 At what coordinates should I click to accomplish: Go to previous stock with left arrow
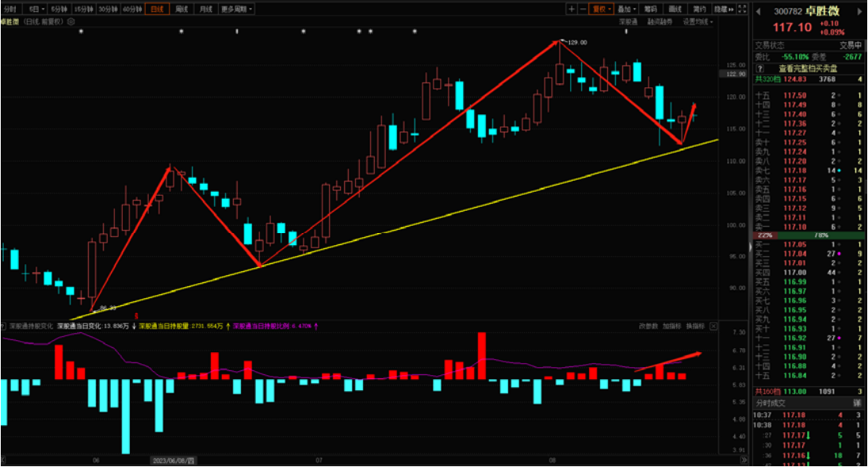759,12
